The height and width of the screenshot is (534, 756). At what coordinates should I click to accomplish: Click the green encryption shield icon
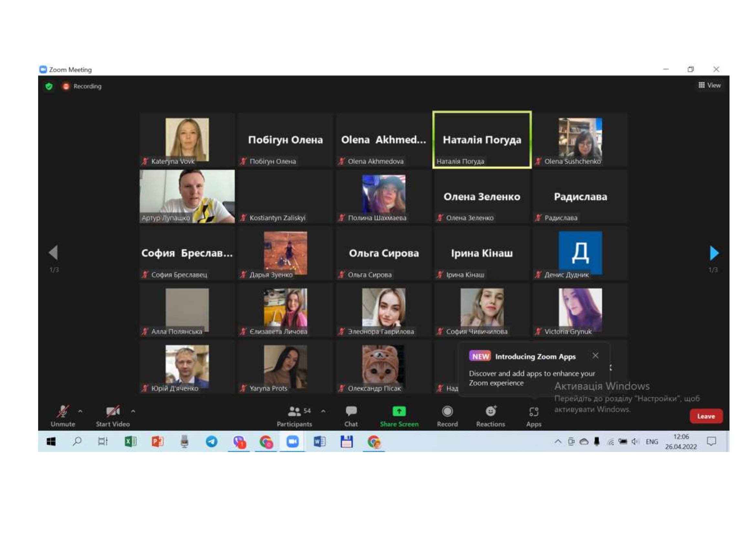click(x=49, y=86)
